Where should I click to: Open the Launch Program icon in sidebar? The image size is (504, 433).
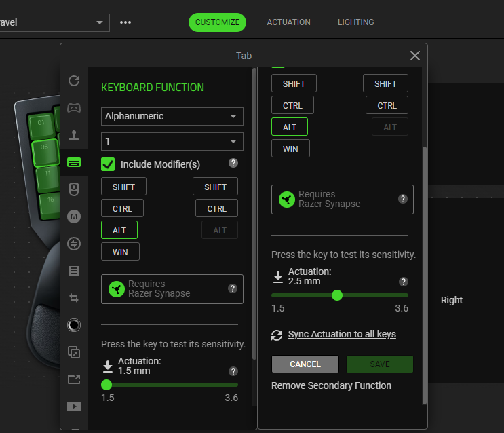(x=74, y=352)
